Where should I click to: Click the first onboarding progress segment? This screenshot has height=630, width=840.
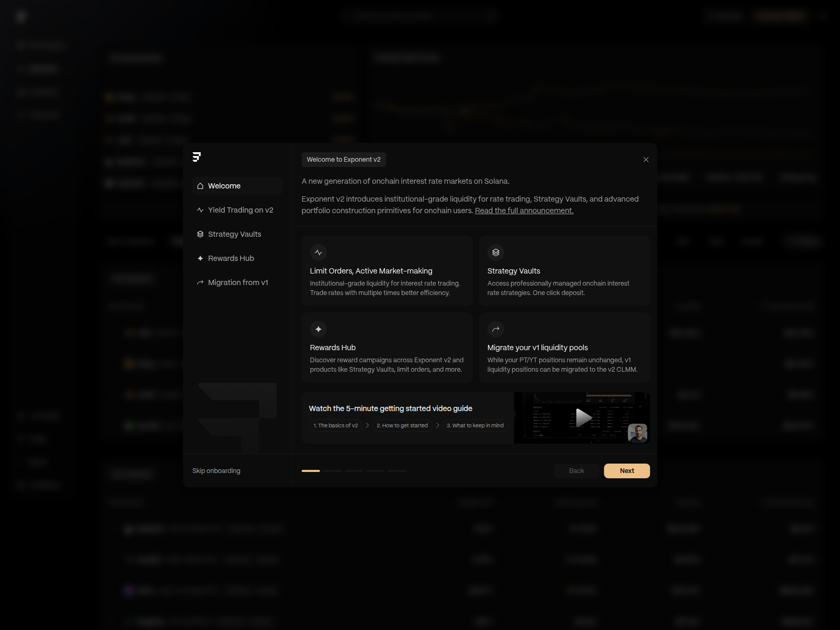tap(311, 471)
